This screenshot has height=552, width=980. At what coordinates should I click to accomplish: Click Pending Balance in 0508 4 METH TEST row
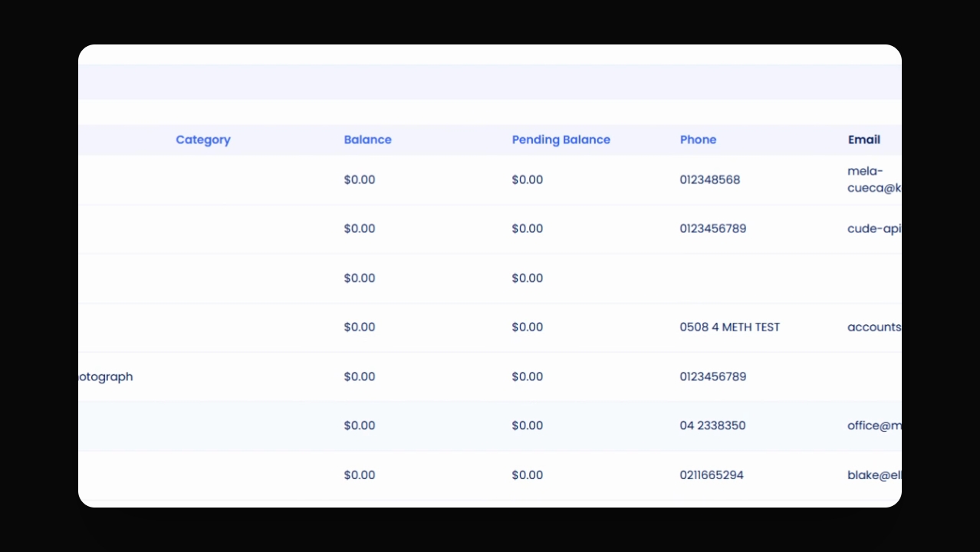click(527, 327)
